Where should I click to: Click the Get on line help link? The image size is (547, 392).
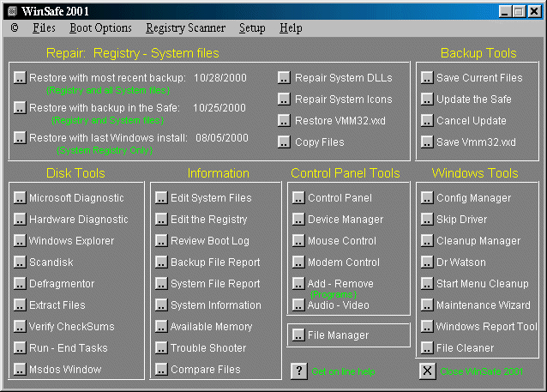click(343, 371)
